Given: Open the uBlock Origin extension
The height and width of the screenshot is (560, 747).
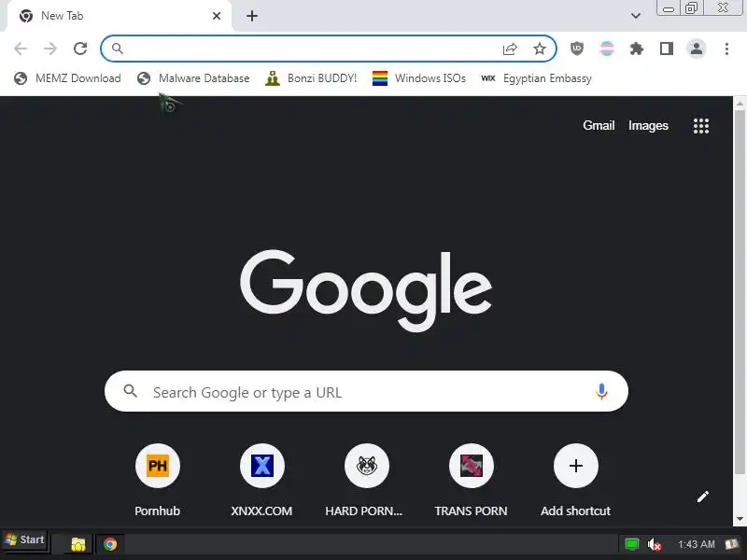Looking at the screenshot, I should pos(577,49).
